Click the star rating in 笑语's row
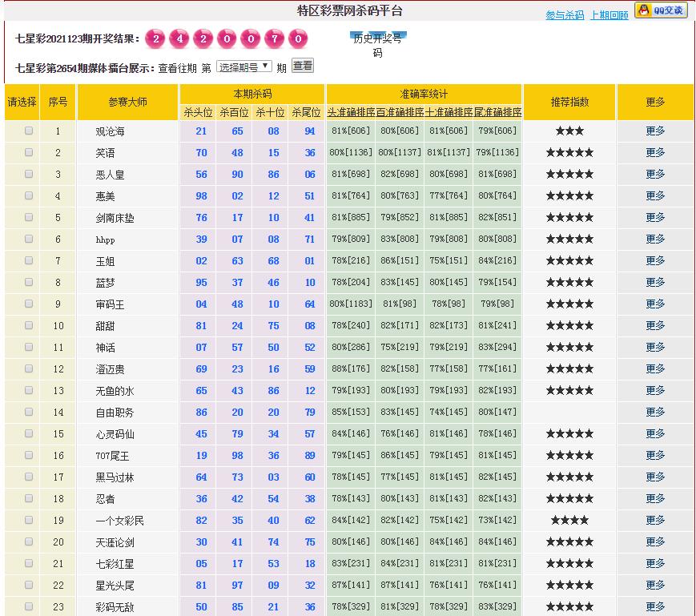696x616 pixels. [569, 152]
